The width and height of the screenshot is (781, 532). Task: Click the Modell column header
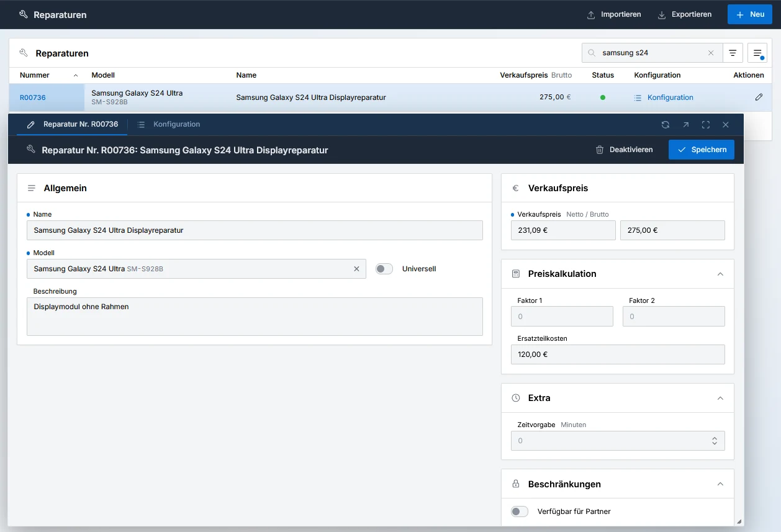coord(103,75)
